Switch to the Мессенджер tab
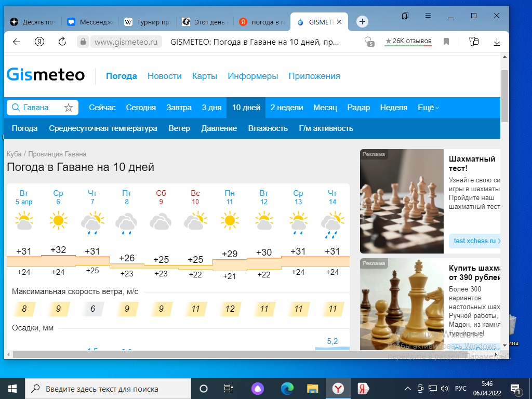Screen dimensions: 532x399 tap(90, 22)
